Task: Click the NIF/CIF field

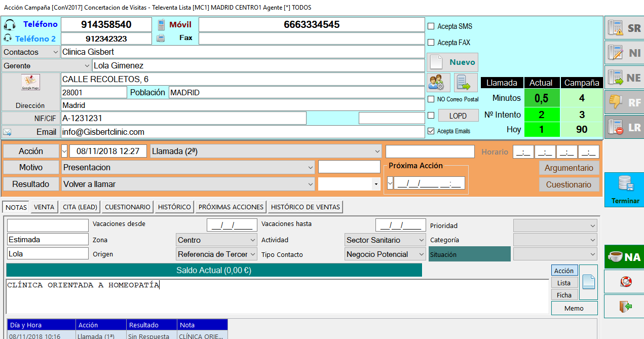Action: point(183,118)
